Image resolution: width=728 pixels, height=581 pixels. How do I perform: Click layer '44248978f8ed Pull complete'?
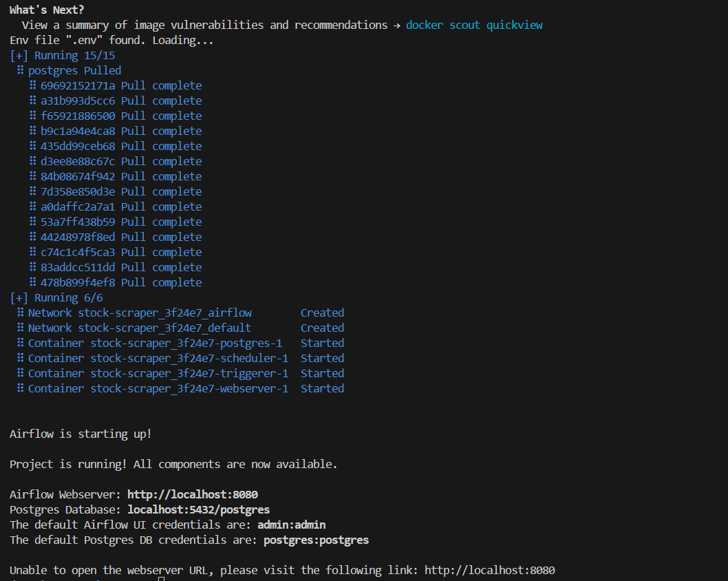click(x=116, y=237)
